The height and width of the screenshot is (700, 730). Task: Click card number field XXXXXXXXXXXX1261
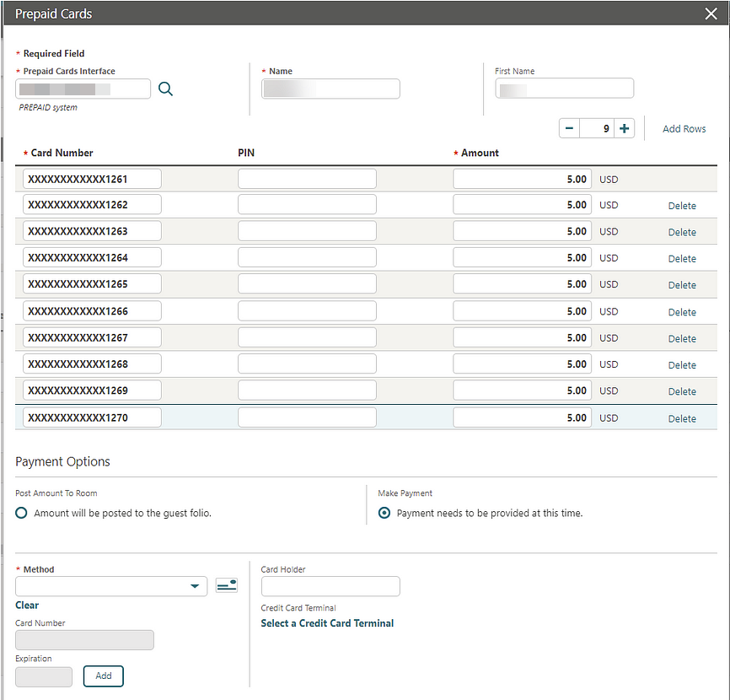92,179
